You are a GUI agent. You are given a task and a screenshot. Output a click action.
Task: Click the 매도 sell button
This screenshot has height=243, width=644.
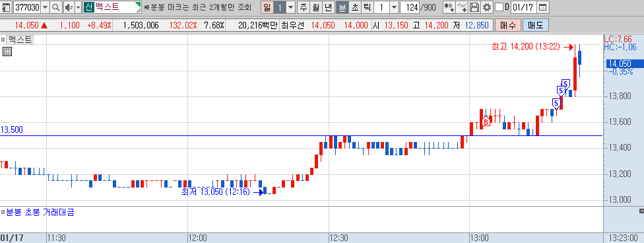(x=536, y=26)
